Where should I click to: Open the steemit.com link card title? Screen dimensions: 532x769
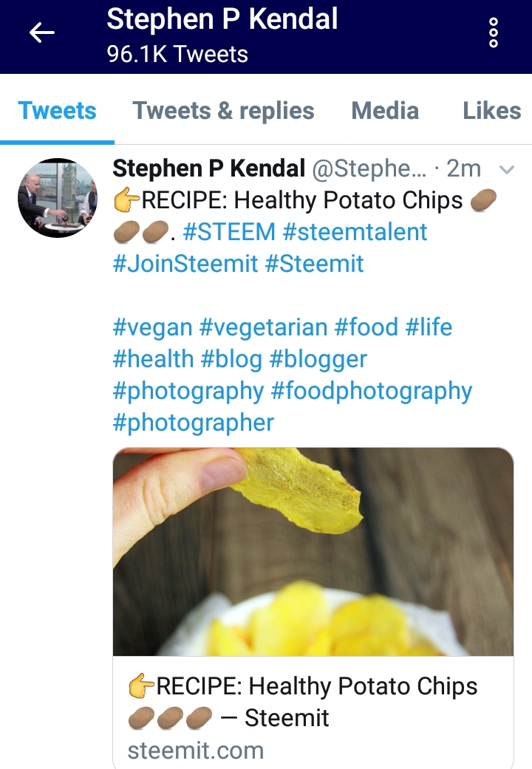pos(303,701)
